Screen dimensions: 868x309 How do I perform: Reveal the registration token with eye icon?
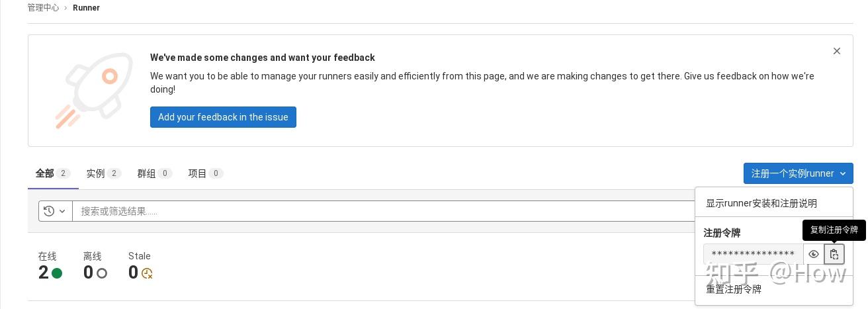pyautogui.click(x=814, y=254)
